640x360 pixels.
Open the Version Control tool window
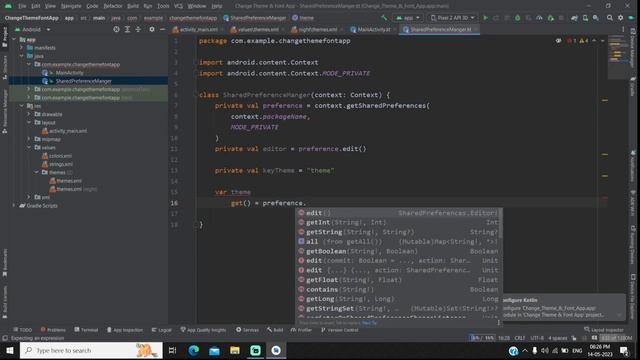point(340,330)
